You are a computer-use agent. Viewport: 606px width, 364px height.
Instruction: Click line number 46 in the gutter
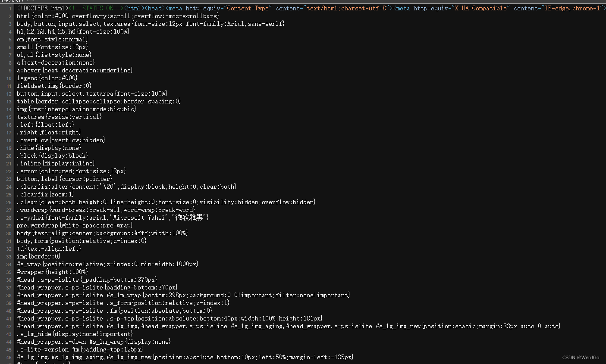click(x=8, y=357)
